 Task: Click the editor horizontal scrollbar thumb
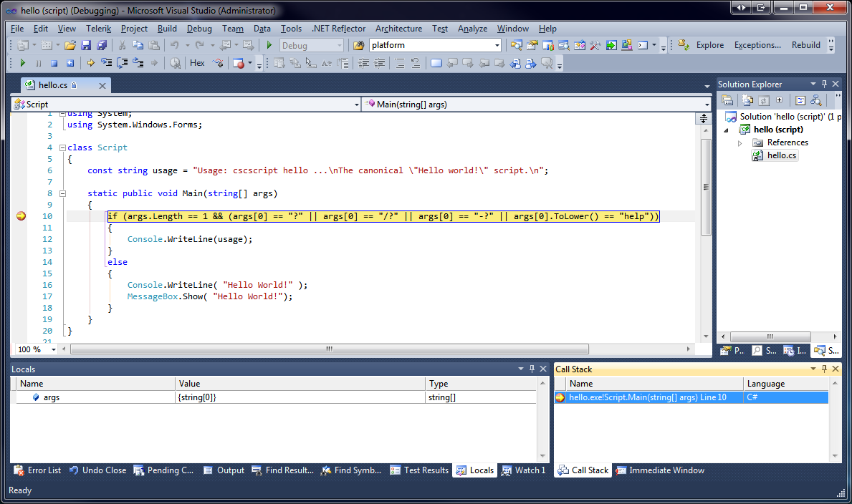pyautogui.click(x=330, y=349)
